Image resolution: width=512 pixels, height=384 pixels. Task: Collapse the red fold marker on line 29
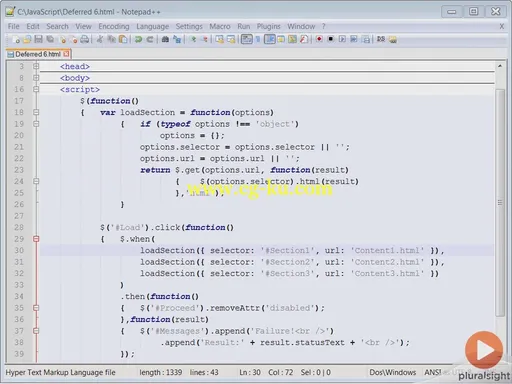pos(36,239)
